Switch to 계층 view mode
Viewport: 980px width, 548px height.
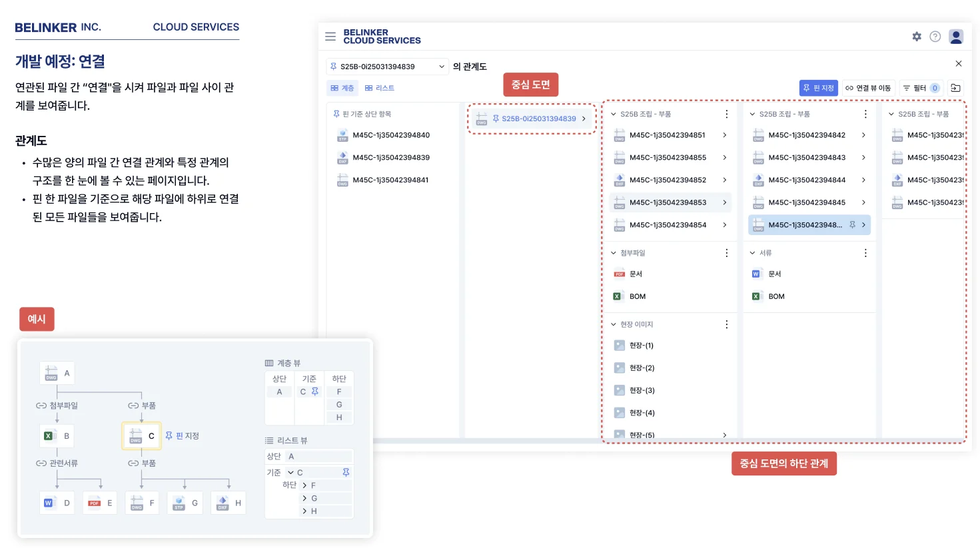pos(342,88)
